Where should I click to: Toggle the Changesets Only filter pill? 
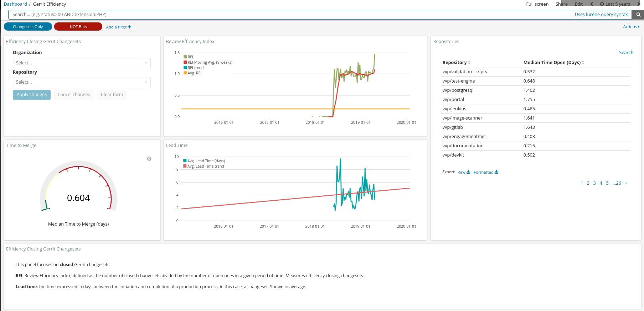(28, 27)
